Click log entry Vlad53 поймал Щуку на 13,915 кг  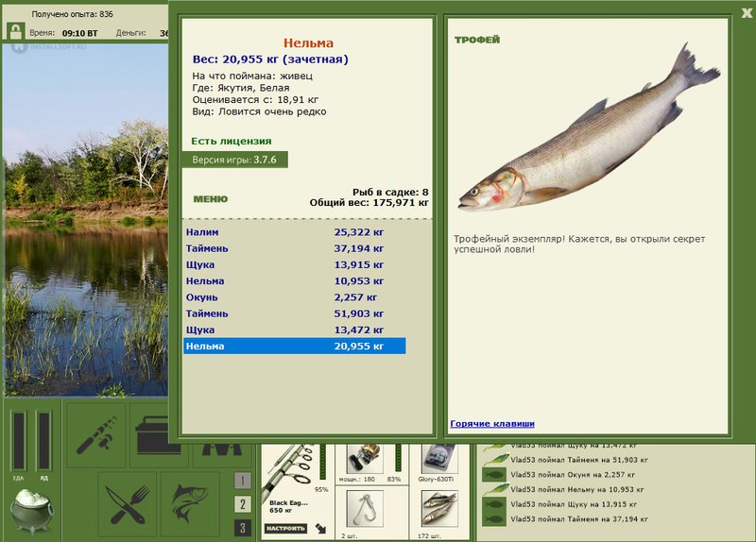click(x=574, y=504)
